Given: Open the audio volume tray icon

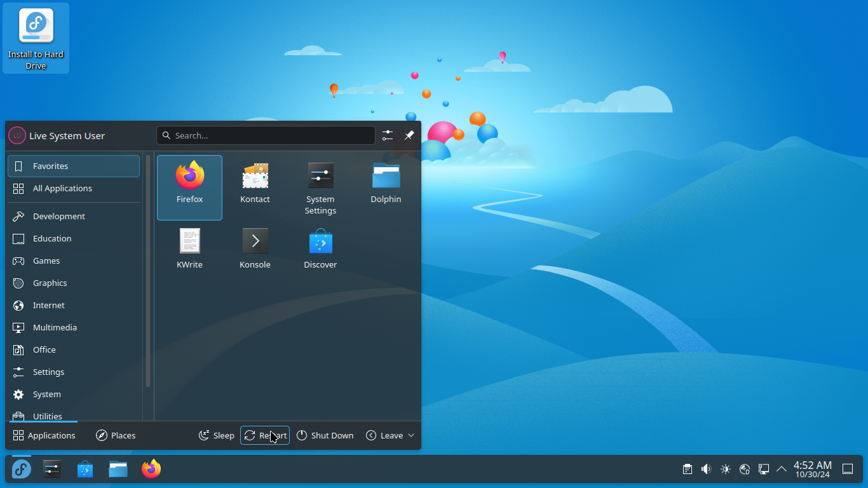Looking at the screenshot, I should click(x=707, y=470).
